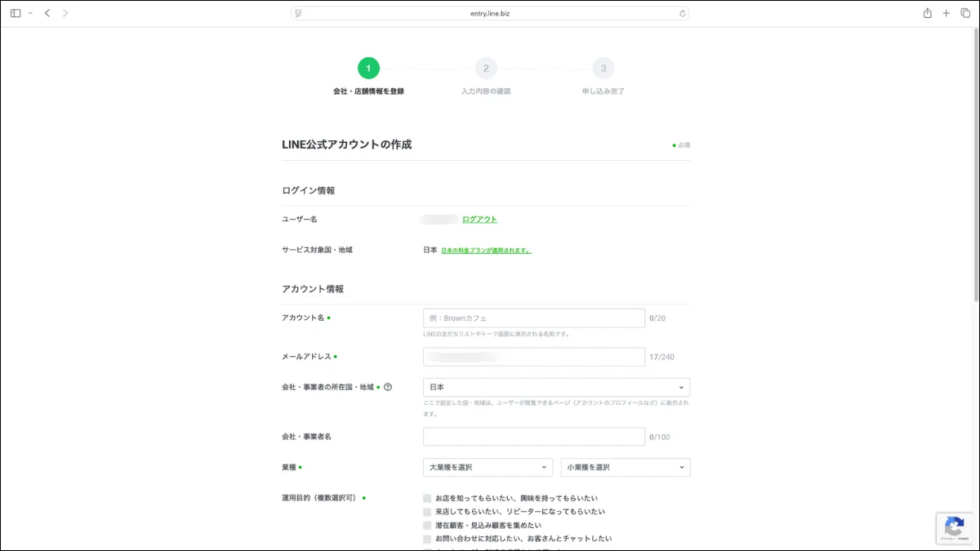Click the 17/240 character counter

tap(661, 357)
